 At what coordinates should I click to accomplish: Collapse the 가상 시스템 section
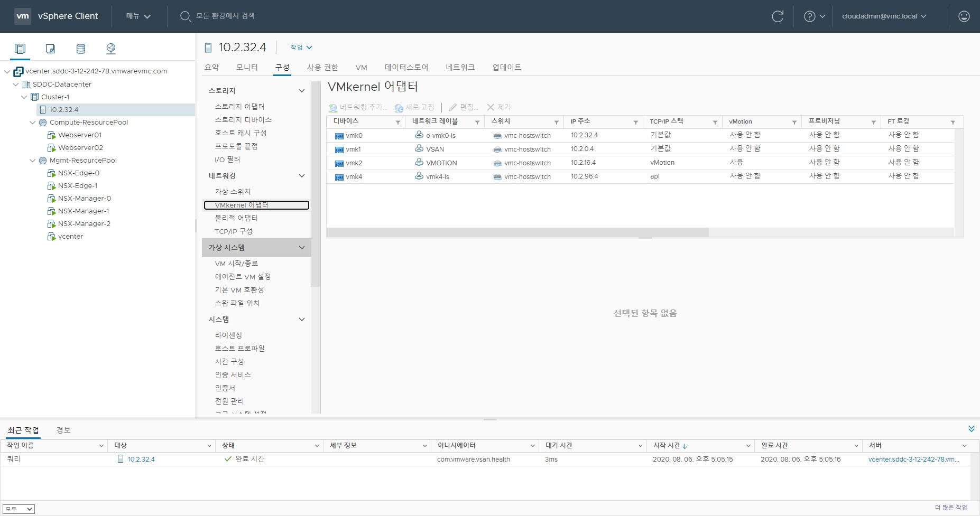coord(302,248)
